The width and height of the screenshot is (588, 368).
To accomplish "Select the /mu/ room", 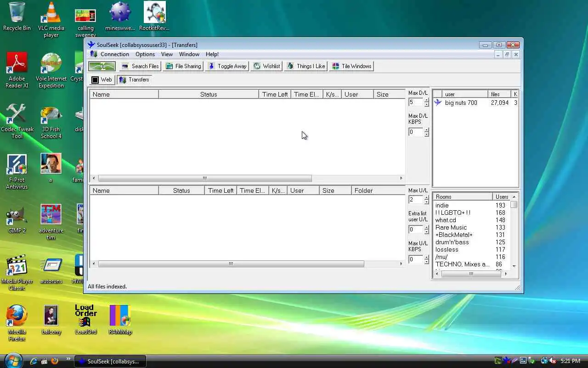I will tap(472, 257).
